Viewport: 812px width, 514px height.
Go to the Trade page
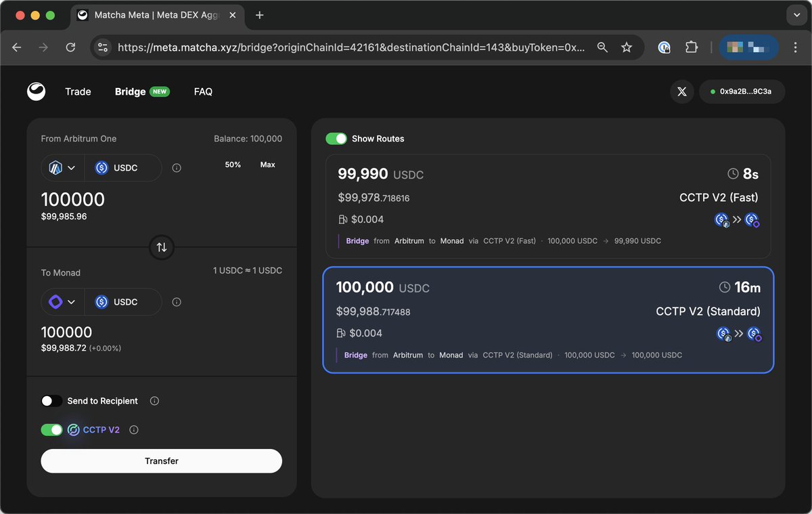click(78, 91)
